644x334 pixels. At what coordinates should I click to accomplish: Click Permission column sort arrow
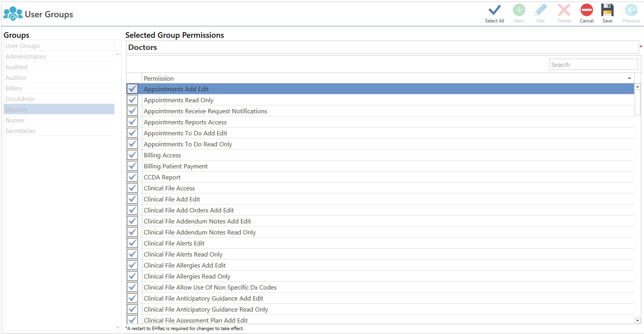coord(629,78)
